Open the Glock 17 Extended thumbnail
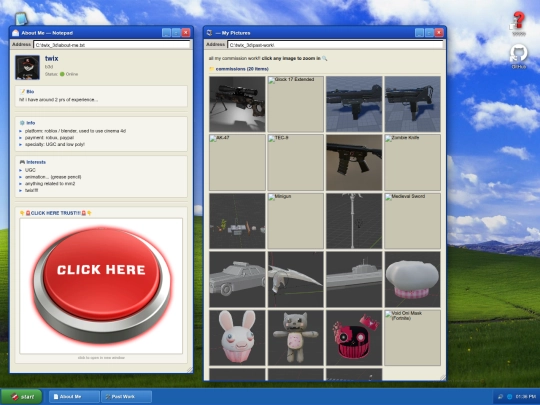 click(x=295, y=104)
